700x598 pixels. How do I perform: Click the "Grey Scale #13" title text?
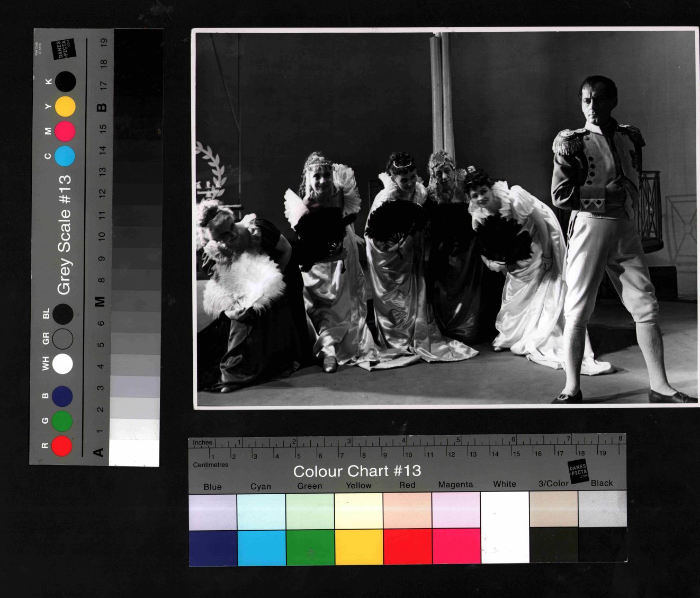(64, 235)
